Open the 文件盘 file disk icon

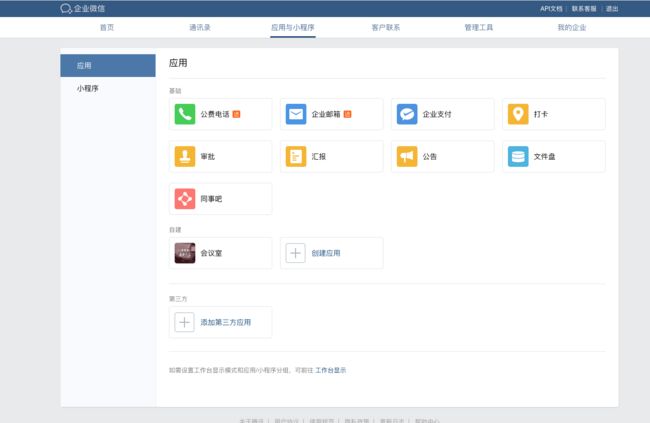(518, 156)
